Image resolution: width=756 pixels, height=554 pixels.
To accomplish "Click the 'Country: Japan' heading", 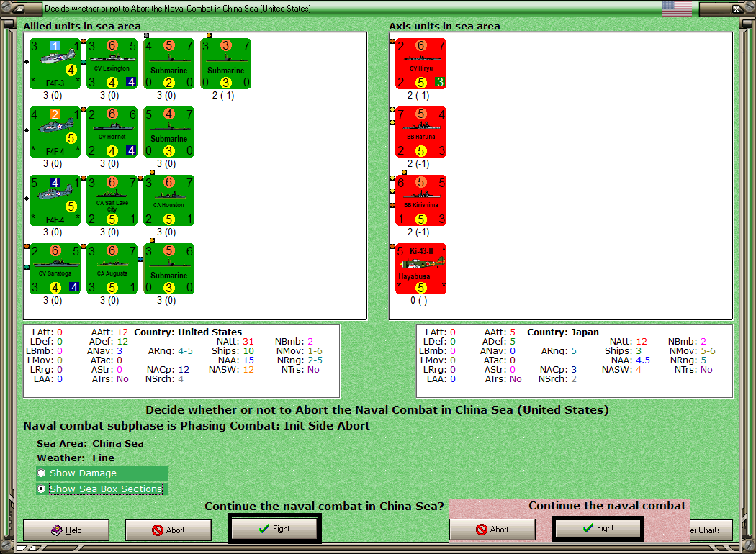I will click(x=562, y=332).
